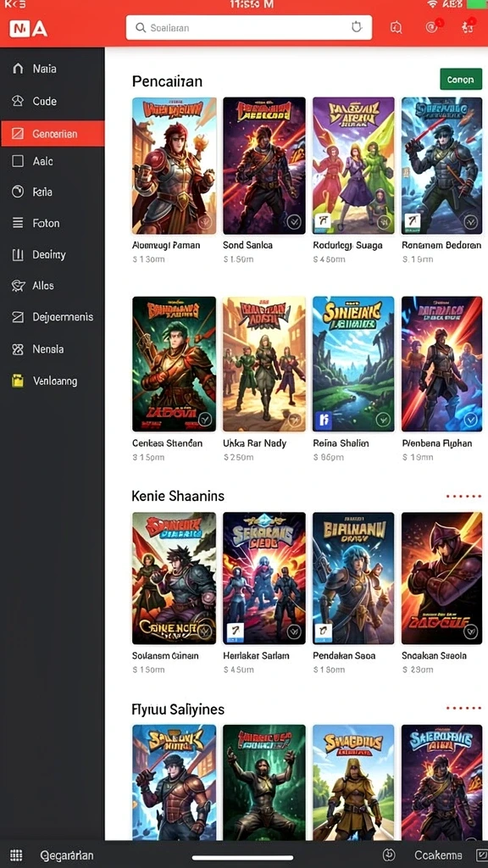Open the chat icon in top bar
488x868 pixels.
click(396, 28)
